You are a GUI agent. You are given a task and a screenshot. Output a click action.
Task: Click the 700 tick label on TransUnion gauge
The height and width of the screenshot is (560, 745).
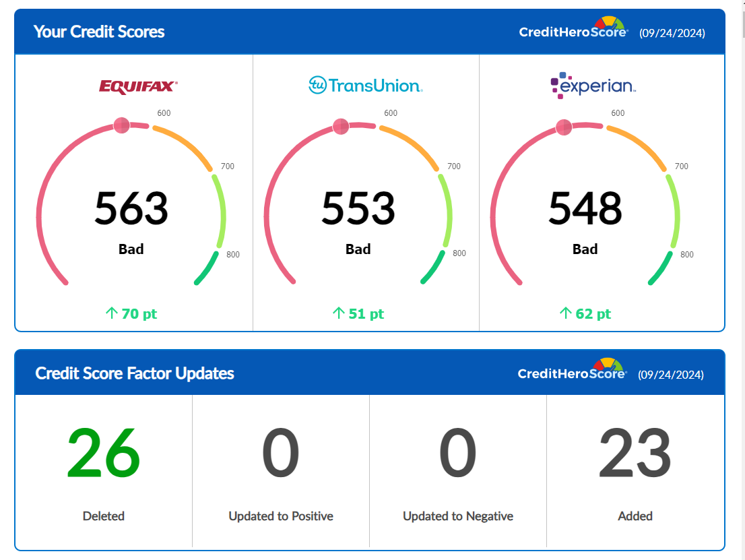(x=454, y=166)
